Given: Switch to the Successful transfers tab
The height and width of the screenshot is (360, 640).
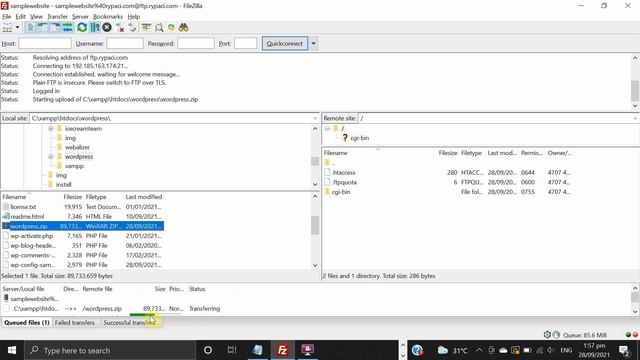Looking at the screenshot, I should [130, 322].
